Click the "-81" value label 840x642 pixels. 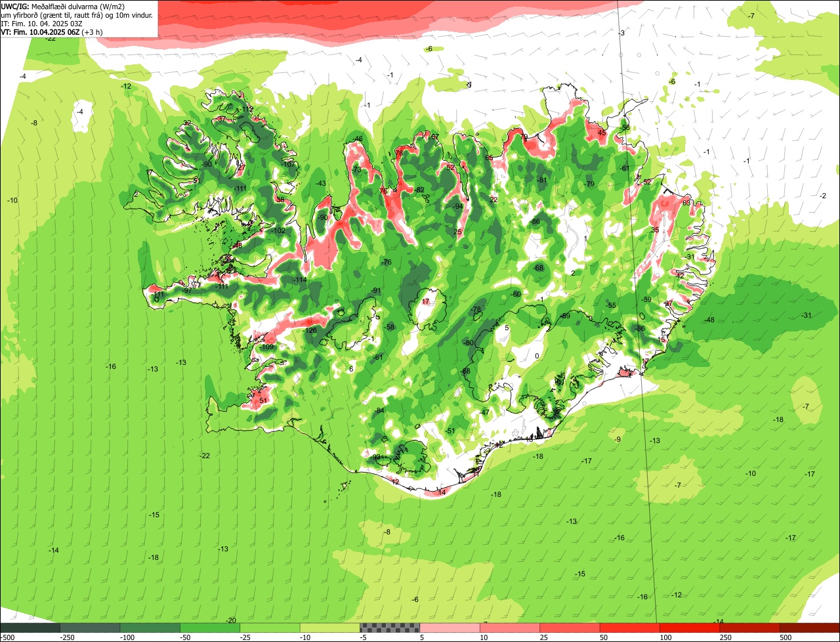click(542, 180)
